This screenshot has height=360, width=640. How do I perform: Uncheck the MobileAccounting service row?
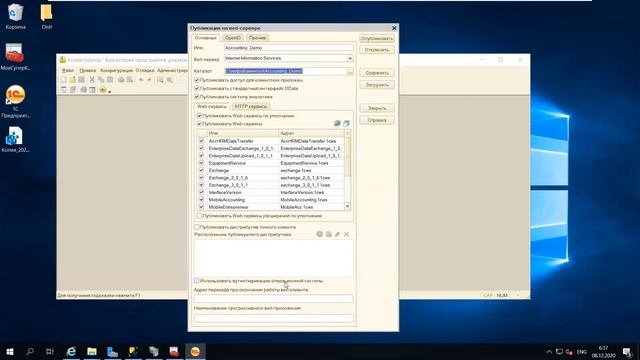pyautogui.click(x=202, y=200)
